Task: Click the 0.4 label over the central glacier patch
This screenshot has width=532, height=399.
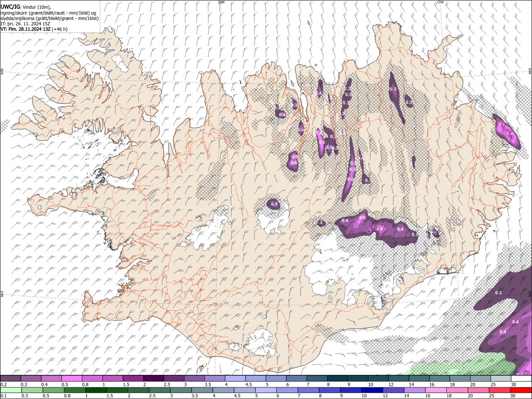Action: point(274,204)
